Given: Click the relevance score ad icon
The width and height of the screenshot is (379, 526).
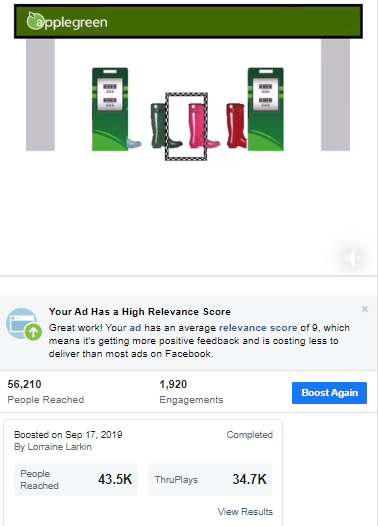Looking at the screenshot, I should point(23,324).
